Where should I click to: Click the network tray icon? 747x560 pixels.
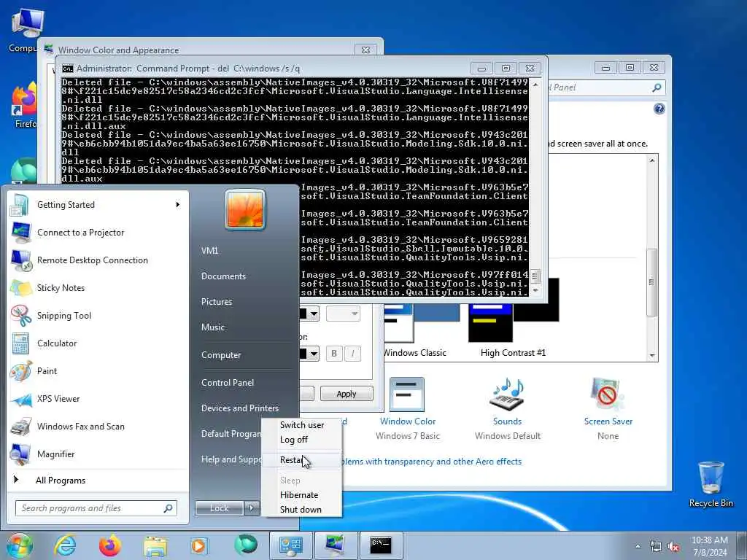tap(656, 547)
